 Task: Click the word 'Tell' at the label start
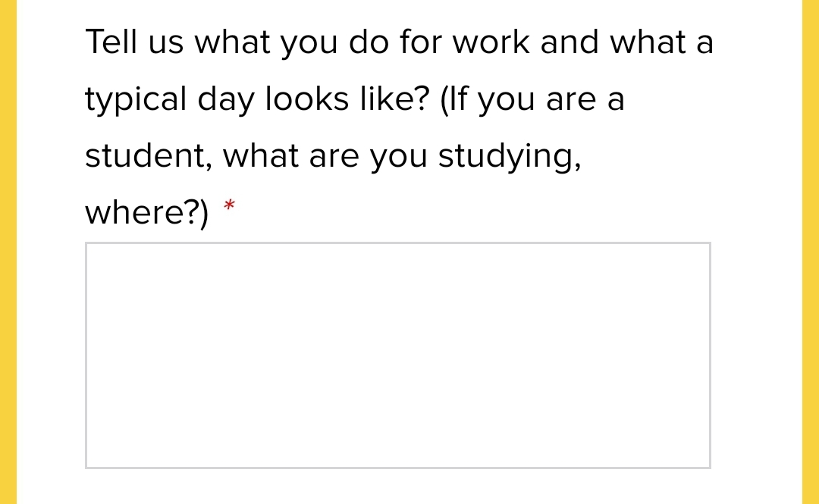coord(111,42)
